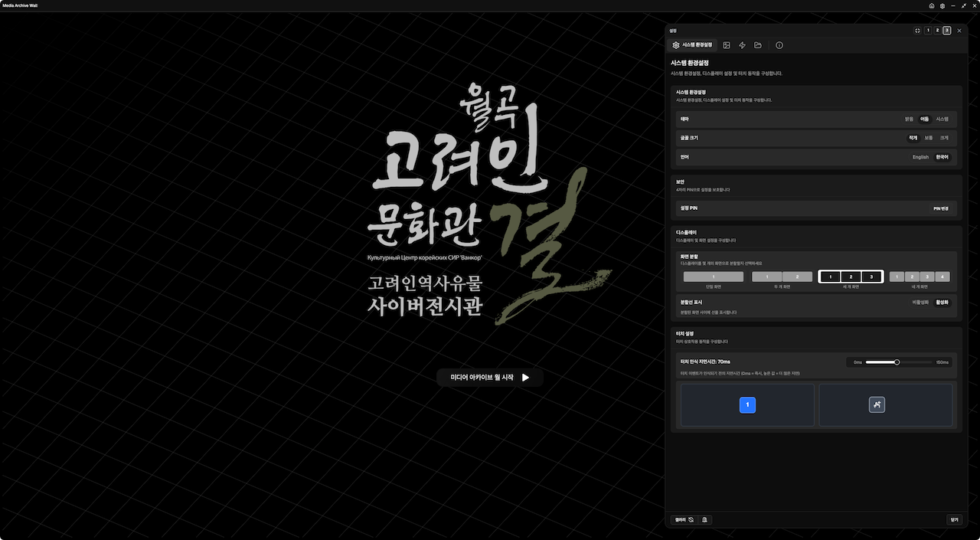Choose the 세 개 화면 three-screen layout
Screen dimensions: 980x540
tap(851, 277)
